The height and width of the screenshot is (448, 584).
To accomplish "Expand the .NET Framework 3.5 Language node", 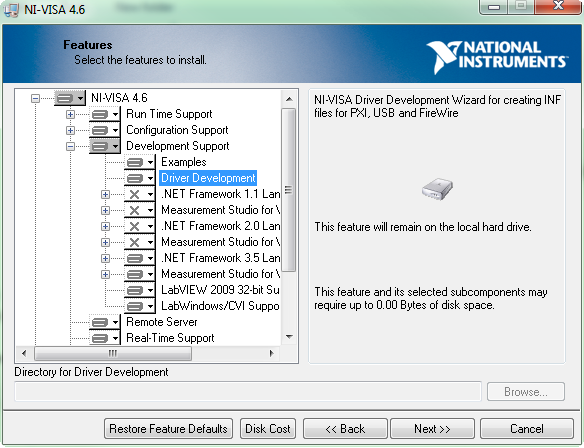I will (x=105, y=258).
